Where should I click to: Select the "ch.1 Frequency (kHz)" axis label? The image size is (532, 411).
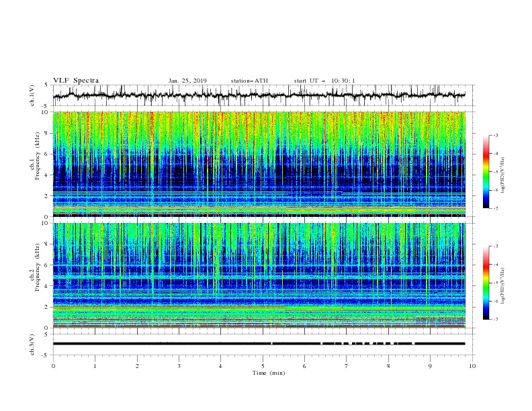35,156
